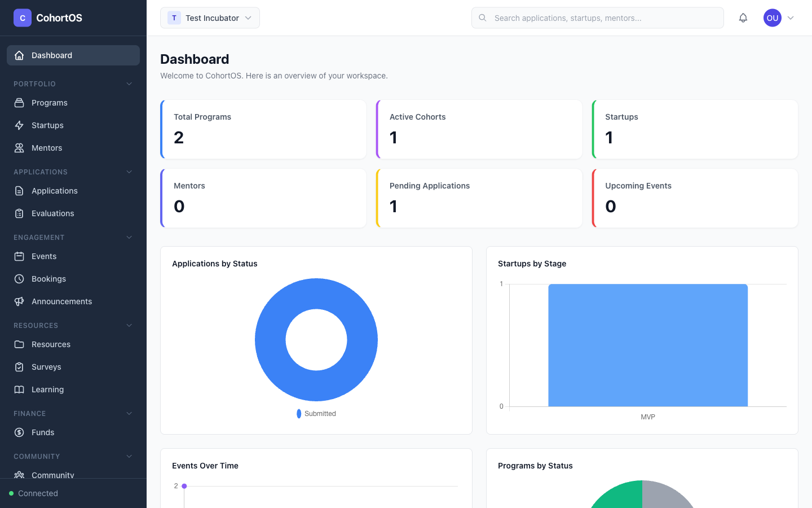Open the notification bell
The height and width of the screenshot is (508, 812).
point(743,17)
